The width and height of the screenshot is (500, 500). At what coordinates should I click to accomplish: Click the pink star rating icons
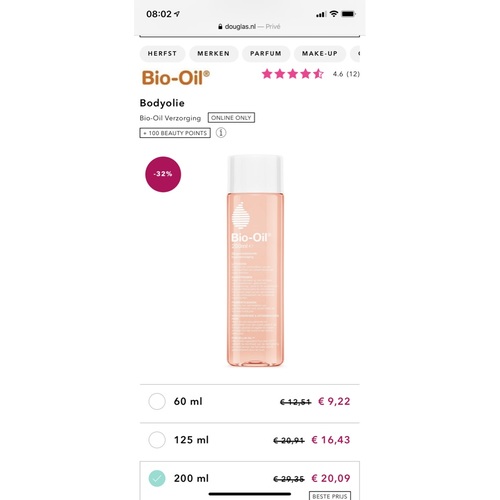(x=293, y=74)
